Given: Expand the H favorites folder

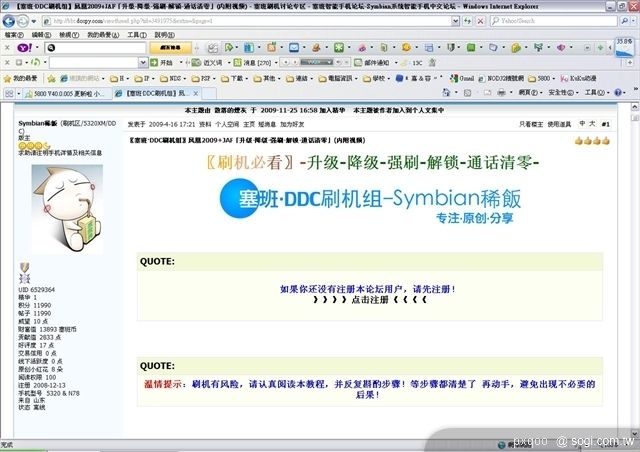Looking at the screenshot, I should point(119,78).
